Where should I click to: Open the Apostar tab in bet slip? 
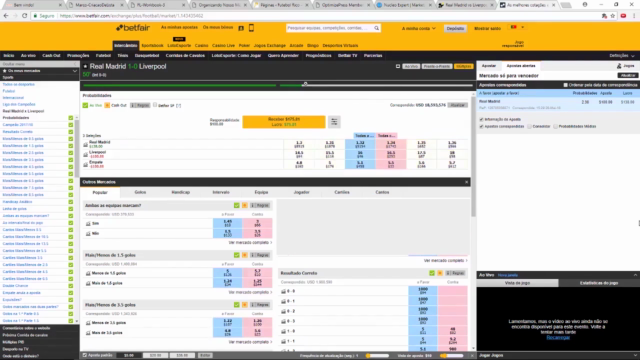click(489, 66)
